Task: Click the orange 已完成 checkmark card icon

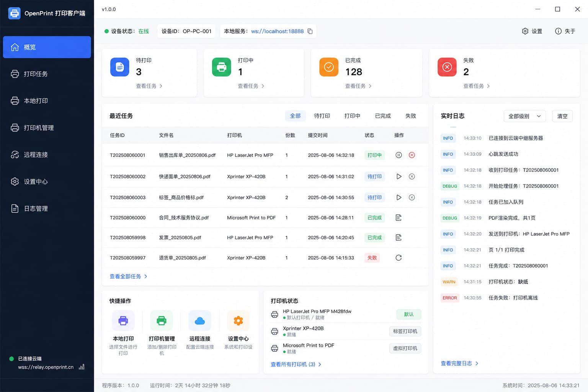Action: (x=329, y=67)
